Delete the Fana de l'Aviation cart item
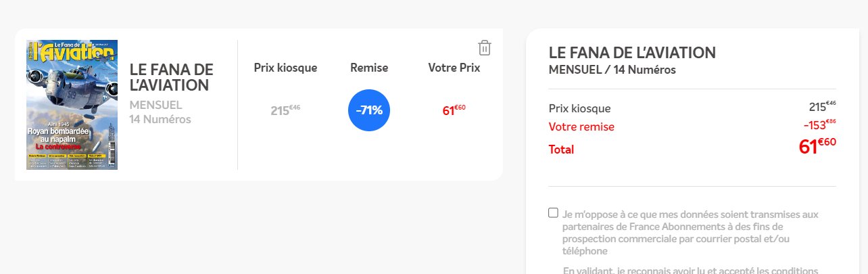Screen dimensions: 868x274 coord(484,48)
